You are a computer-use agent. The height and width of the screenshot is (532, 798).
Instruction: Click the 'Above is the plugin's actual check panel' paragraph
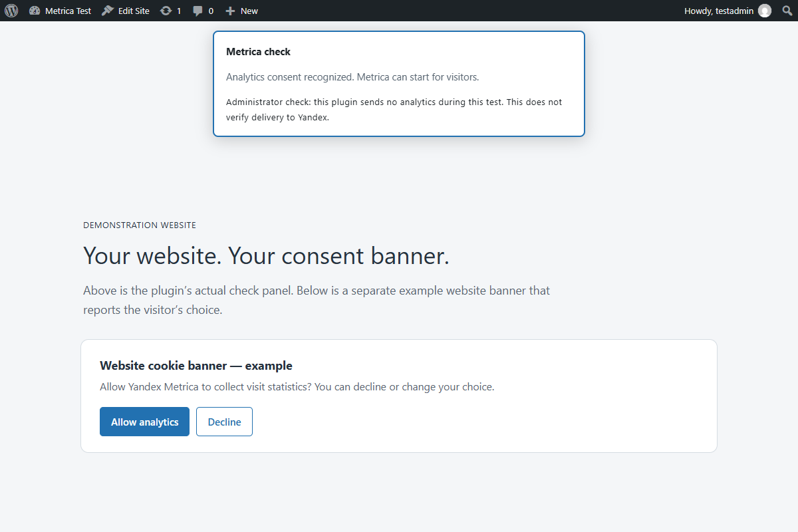[x=317, y=300]
